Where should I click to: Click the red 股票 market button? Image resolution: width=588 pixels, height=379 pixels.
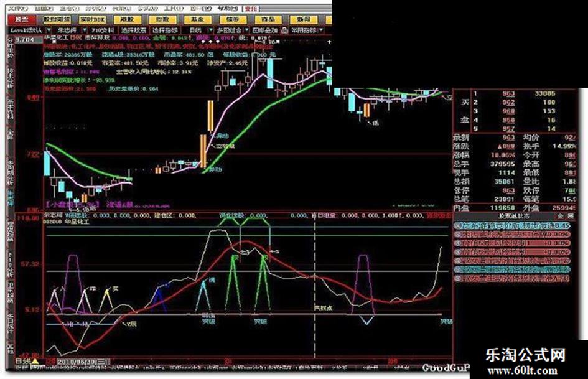[22, 19]
